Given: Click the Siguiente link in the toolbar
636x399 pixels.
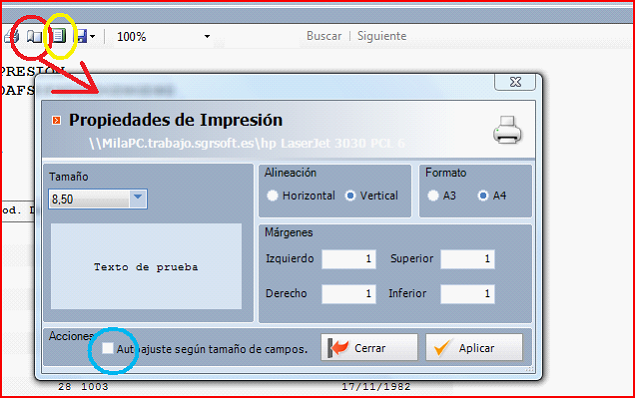Looking at the screenshot, I should (x=382, y=36).
